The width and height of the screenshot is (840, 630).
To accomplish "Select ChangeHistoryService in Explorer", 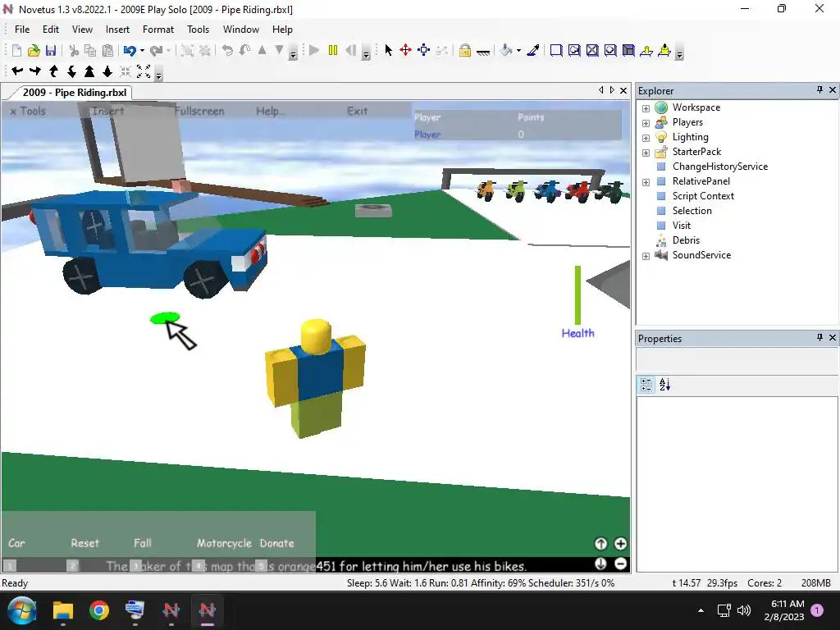I will pyautogui.click(x=720, y=167).
